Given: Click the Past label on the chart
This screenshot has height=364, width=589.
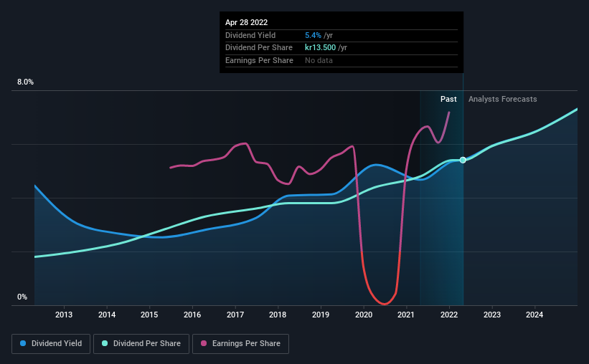Looking at the screenshot, I should pos(448,99).
